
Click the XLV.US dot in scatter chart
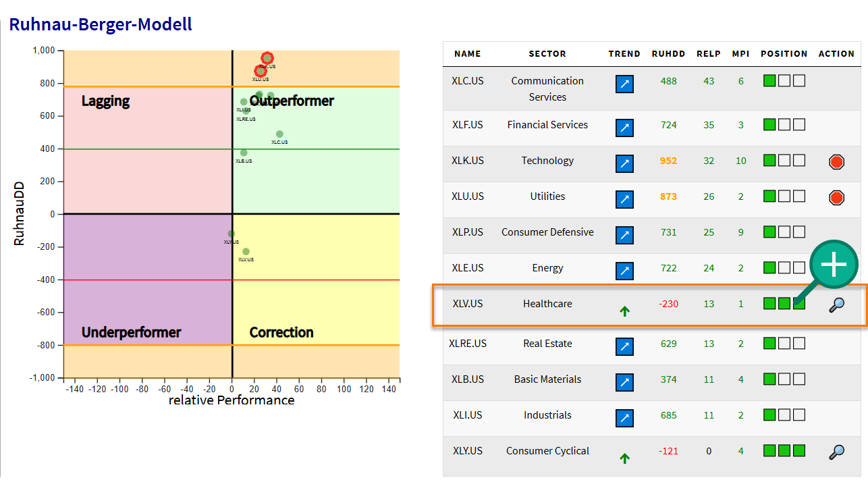(x=246, y=252)
